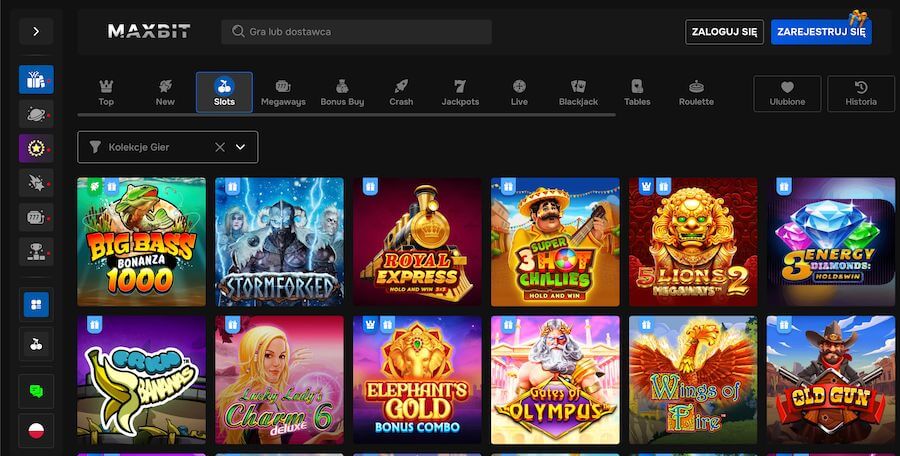This screenshot has width=900, height=456.
Task: Open the slot machine 777 sidebar icon
Action: pyautogui.click(x=36, y=216)
